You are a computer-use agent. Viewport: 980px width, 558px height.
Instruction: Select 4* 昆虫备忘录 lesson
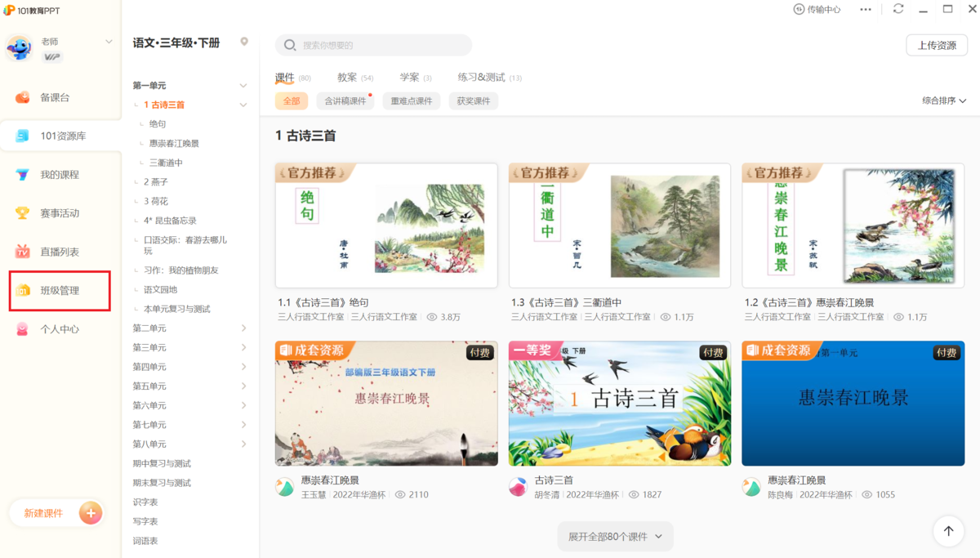(x=170, y=221)
